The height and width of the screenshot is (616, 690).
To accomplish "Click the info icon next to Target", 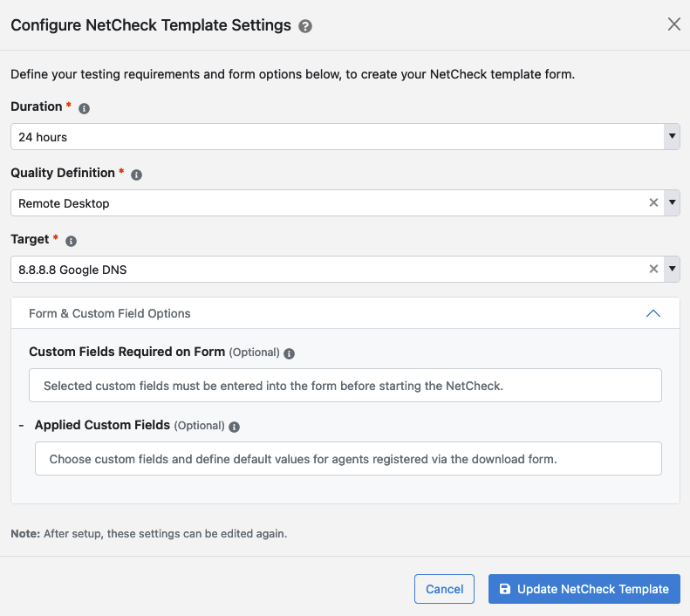I will (72, 241).
